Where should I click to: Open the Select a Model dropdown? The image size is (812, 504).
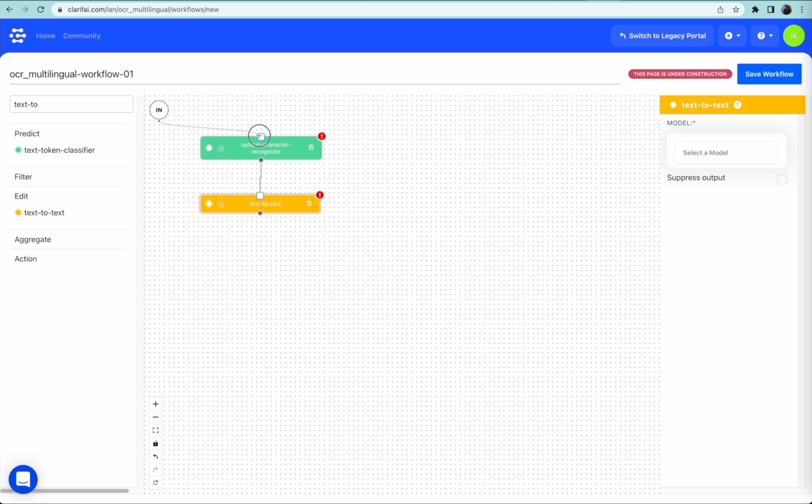pos(726,153)
